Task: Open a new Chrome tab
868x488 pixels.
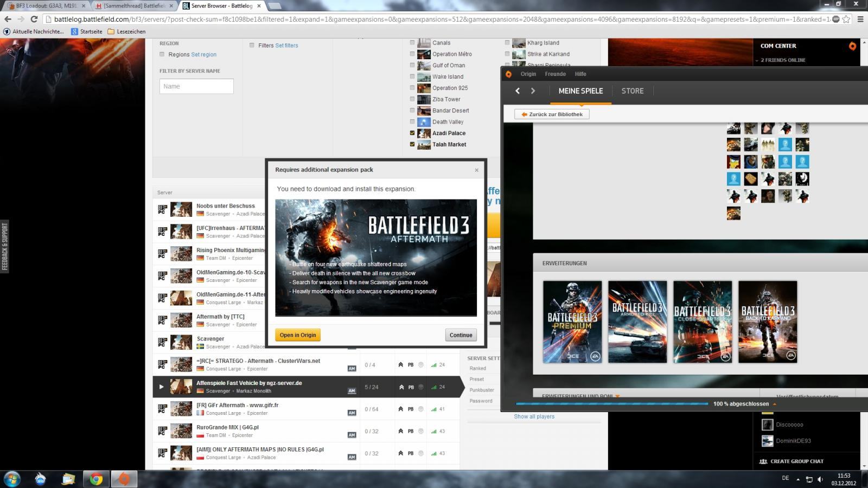Action: tap(275, 6)
